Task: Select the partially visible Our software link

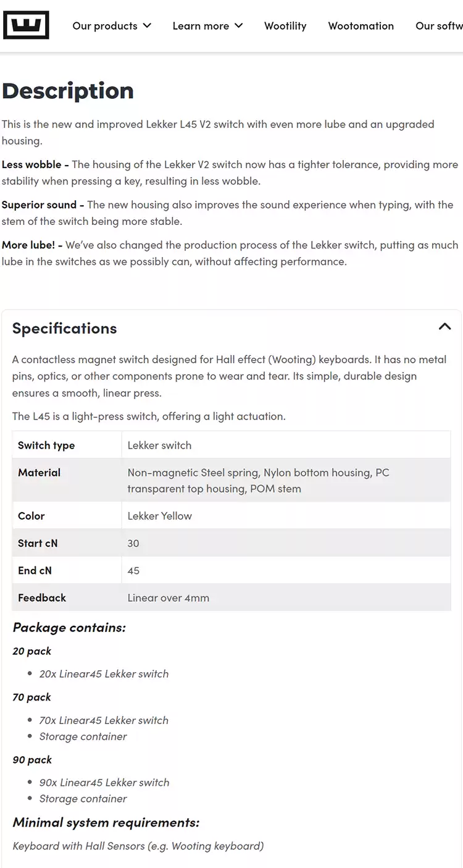Action: click(x=439, y=26)
